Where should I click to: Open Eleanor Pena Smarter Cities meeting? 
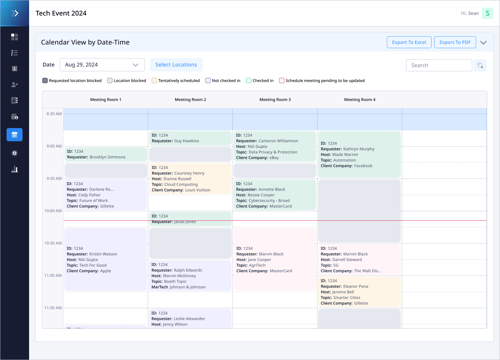[360, 292]
